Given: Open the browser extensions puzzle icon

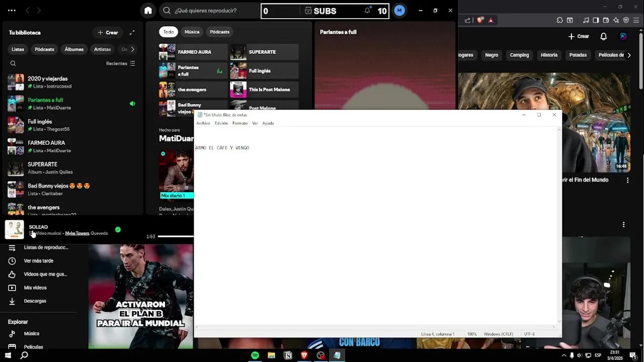Looking at the screenshot, I should tap(559, 20).
